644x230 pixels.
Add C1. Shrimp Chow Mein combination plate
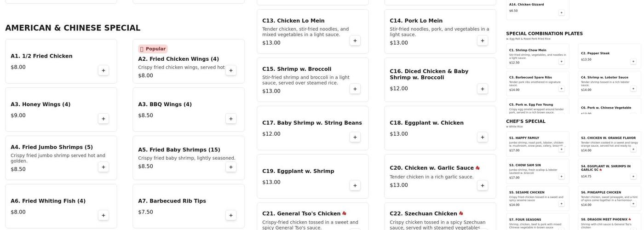pyautogui.click(x=561, y=61)
